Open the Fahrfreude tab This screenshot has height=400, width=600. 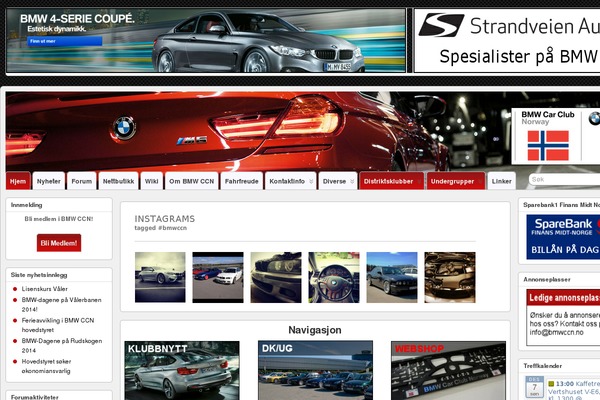[x=241, y=181]
